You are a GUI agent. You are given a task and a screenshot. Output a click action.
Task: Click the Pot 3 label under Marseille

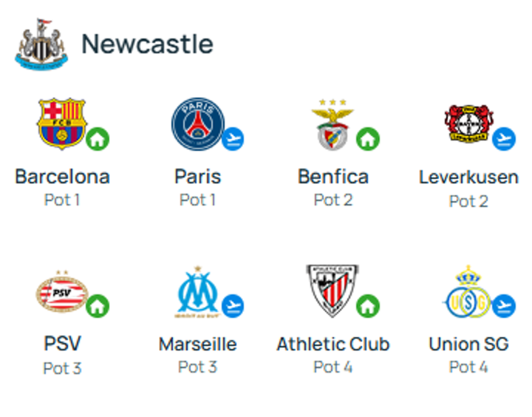tap(197, 367)
